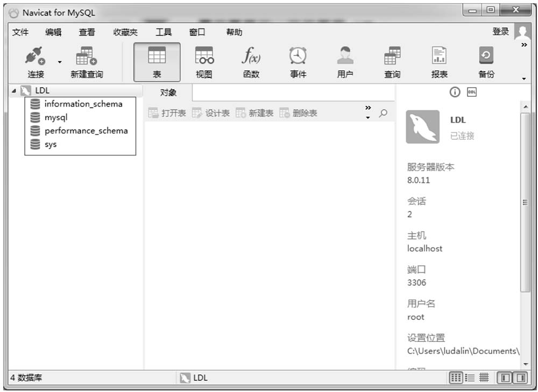Switch to icon grid view

[456, 377]
